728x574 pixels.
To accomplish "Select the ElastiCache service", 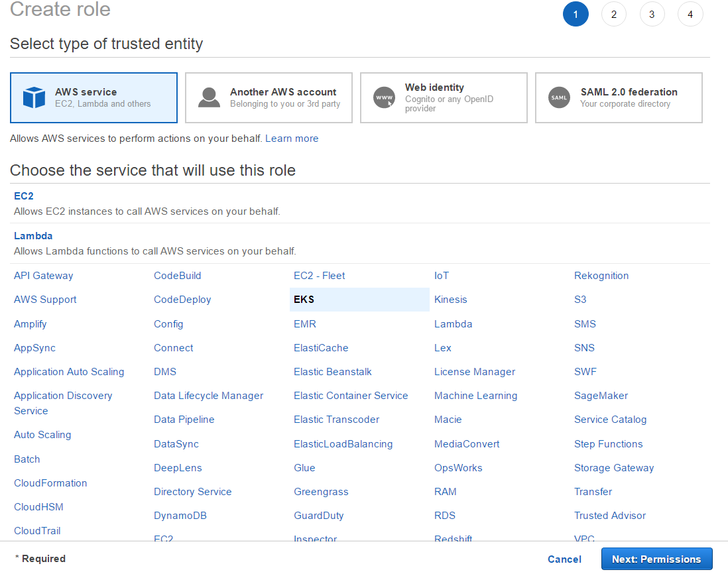I will 321,348.
